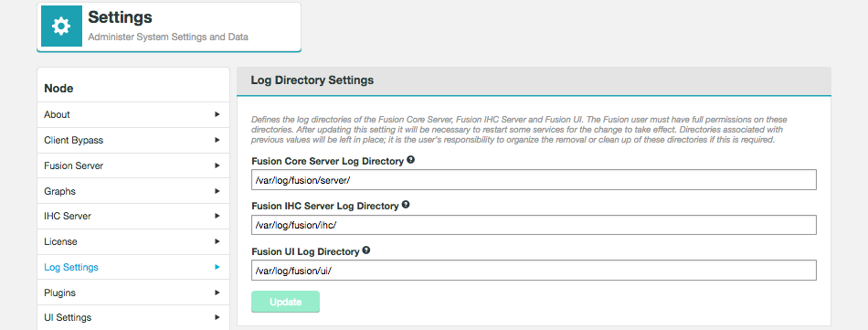Expand arrow next to License
Viewport: 868px width, 330px height.
click(x=217, y=241)
